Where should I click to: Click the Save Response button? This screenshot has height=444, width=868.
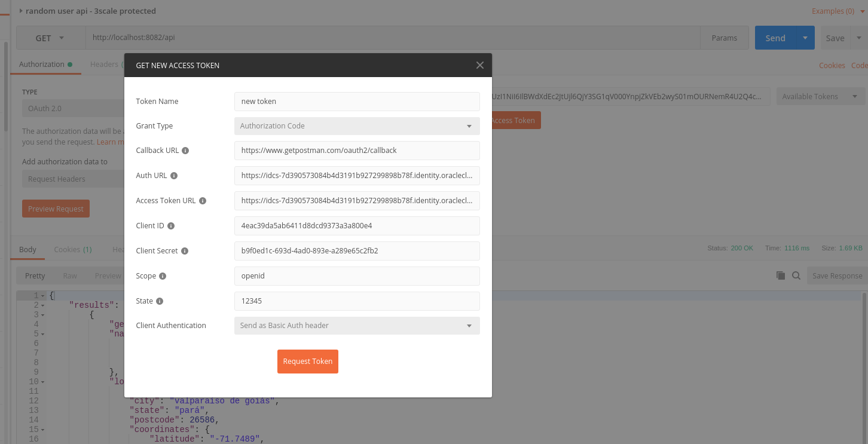click(x=836, y=275)
